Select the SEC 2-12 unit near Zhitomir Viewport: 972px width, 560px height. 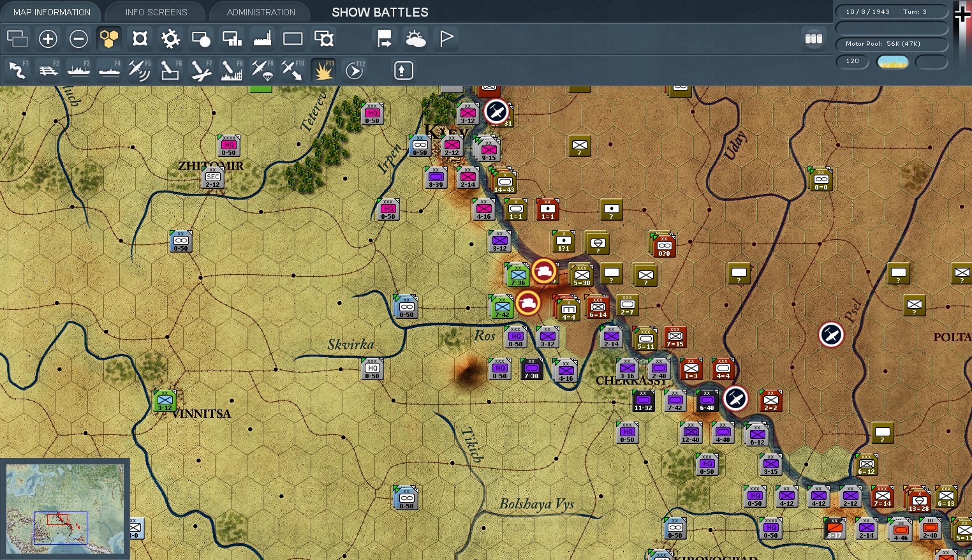point(213,178)
